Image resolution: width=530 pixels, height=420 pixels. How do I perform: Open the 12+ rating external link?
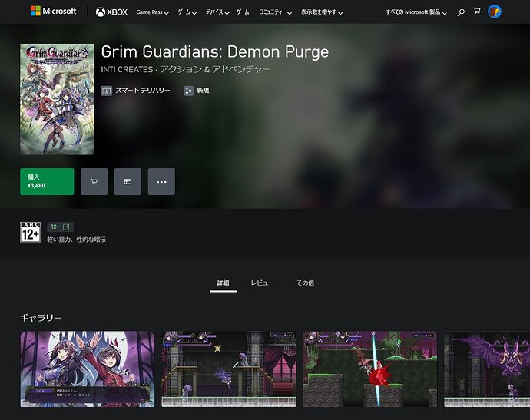60,227
